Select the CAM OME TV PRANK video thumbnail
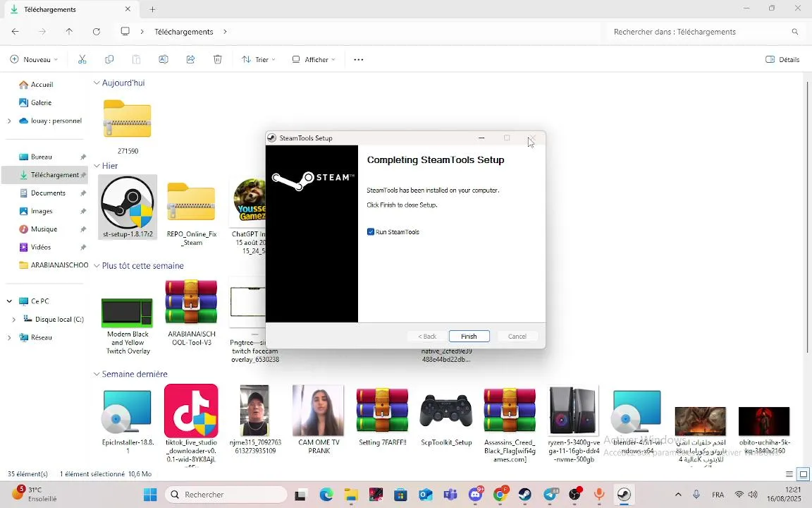The image size is (812, 508). pos(319,420)
